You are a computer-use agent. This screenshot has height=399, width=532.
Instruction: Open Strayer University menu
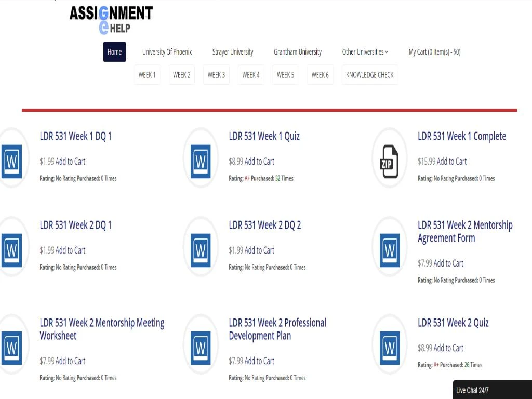click(x=233, y=52)
